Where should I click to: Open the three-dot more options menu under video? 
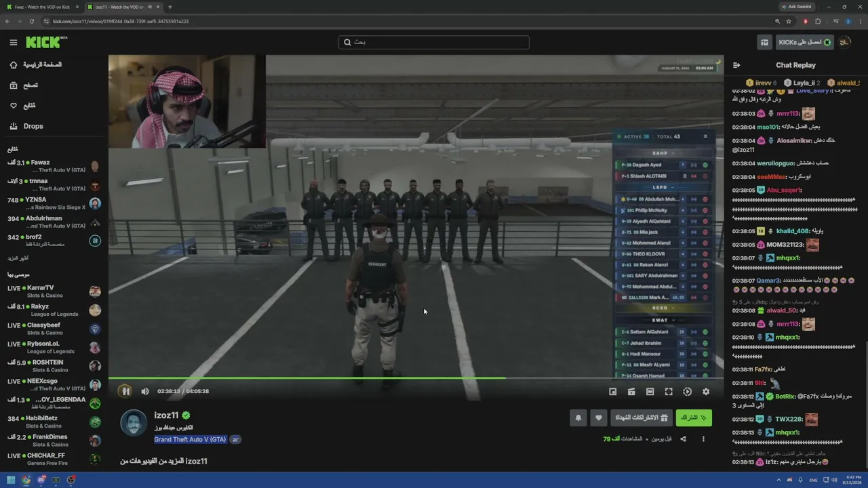point(703,439)
